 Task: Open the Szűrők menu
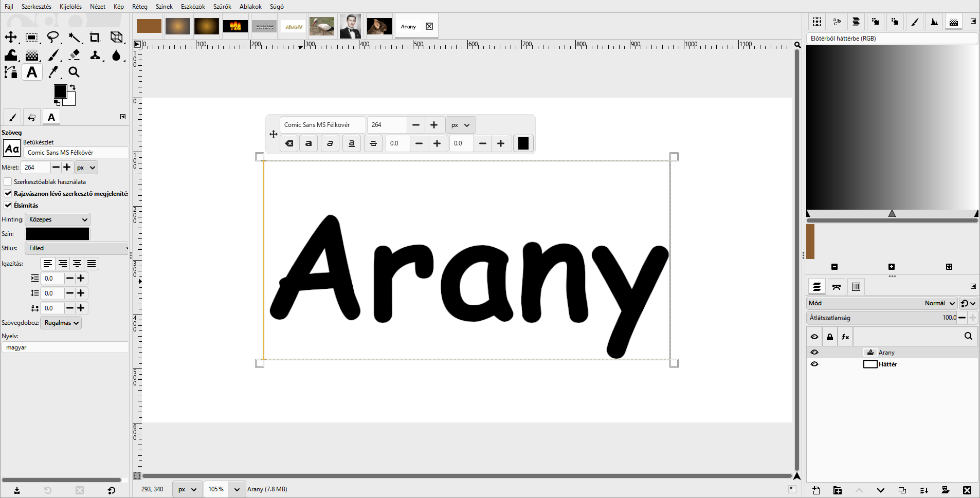tap(222, 7)
